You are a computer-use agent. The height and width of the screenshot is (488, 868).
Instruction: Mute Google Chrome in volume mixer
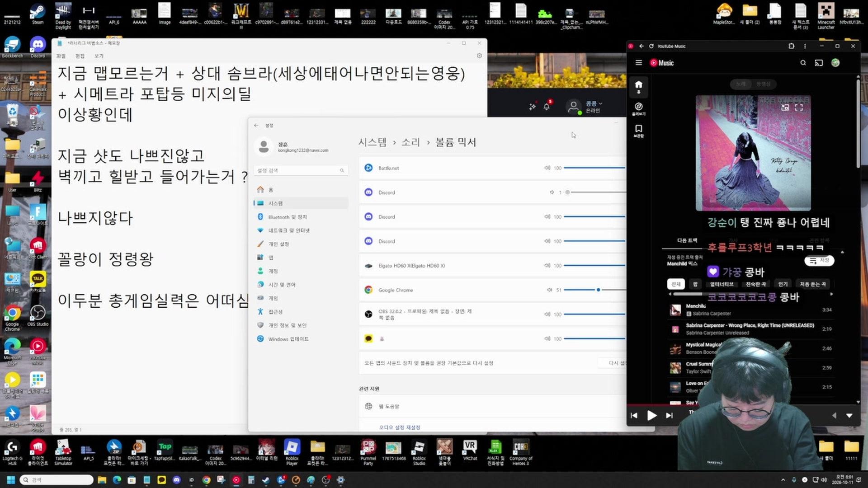(x=549, y=290)
